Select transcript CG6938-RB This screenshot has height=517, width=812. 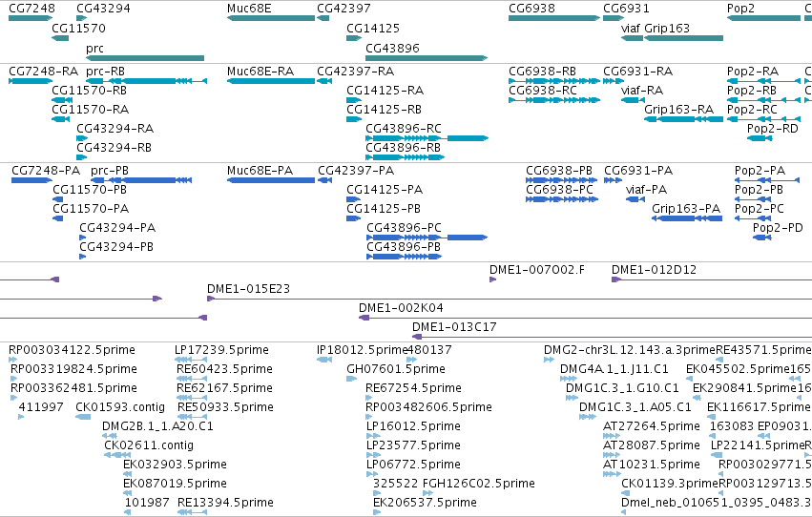coord(554,81)
